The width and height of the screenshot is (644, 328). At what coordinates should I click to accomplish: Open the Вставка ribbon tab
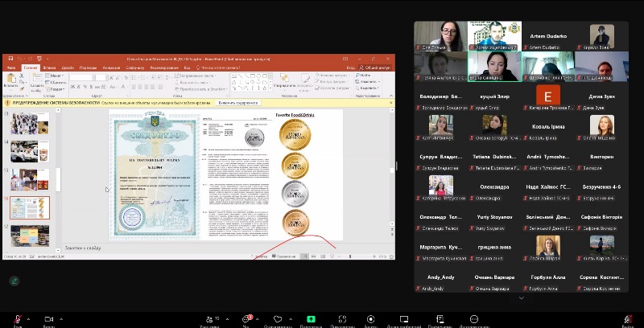(x=50, y=68)
